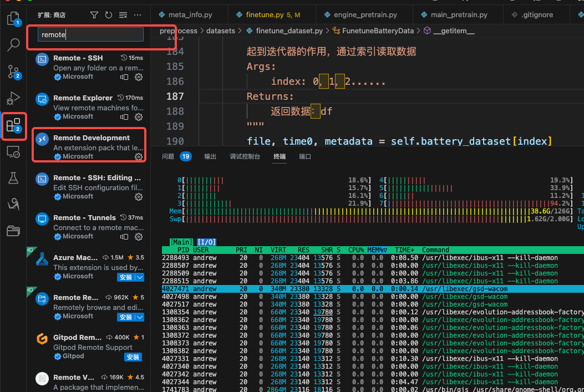
Task: Open the Extensions view icon
Action: pos(14,125)
